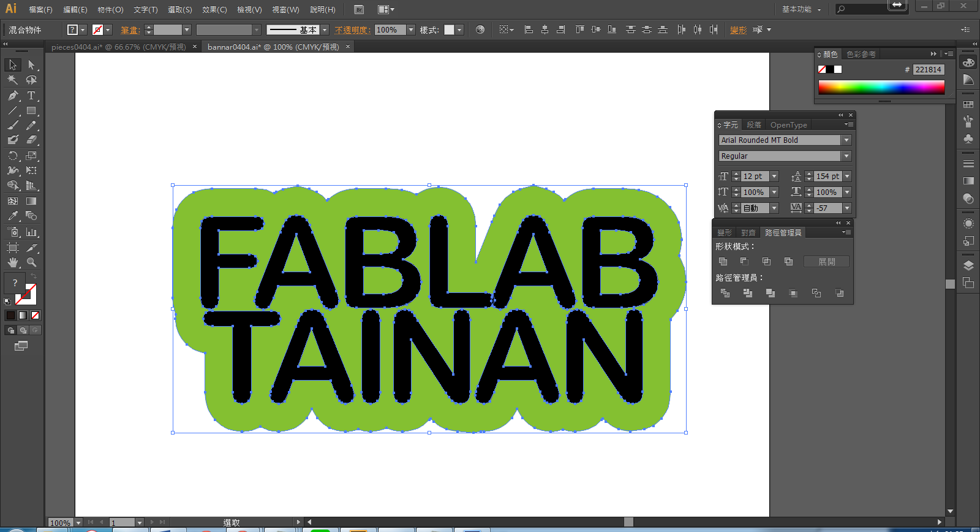Open the opacity 100% dropdown arrow
The height and width of the screenshot is (532, 980).
point(411,29)
